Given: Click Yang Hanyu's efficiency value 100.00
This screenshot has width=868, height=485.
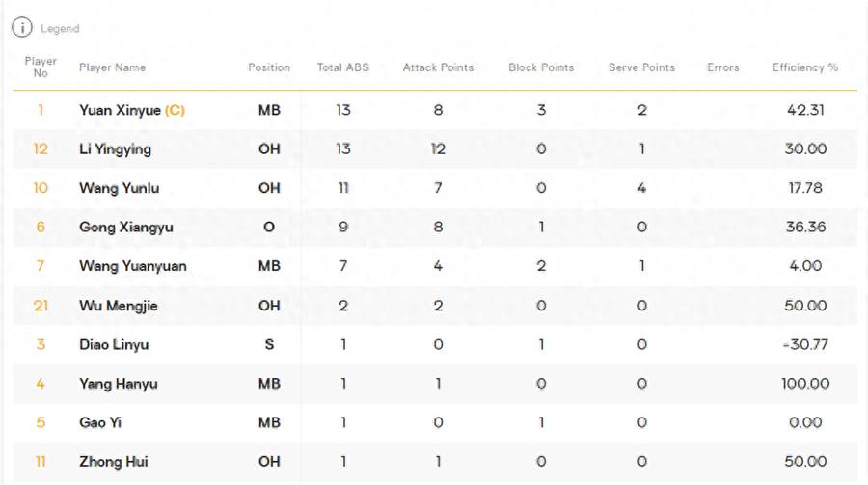Looking at the screenshot, I should pos(805,384).
